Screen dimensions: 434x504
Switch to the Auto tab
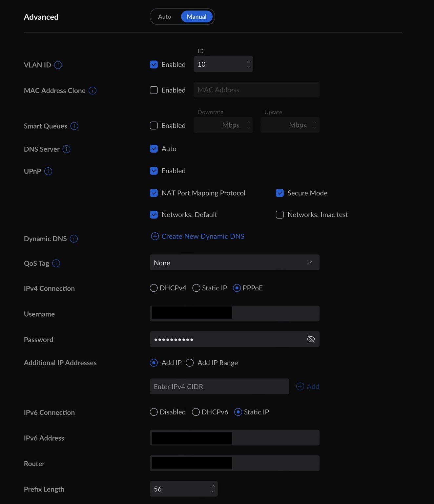(x=165, y=17)
